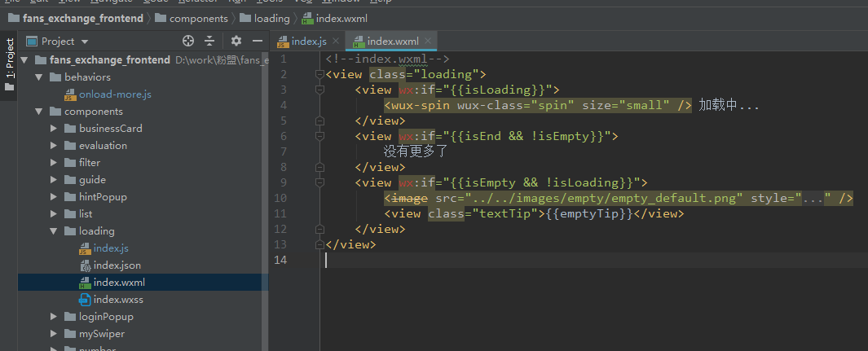This screenshot has width=868, height=351.
Task: Click the onload-more.js file icon
Action: point(70,94)
